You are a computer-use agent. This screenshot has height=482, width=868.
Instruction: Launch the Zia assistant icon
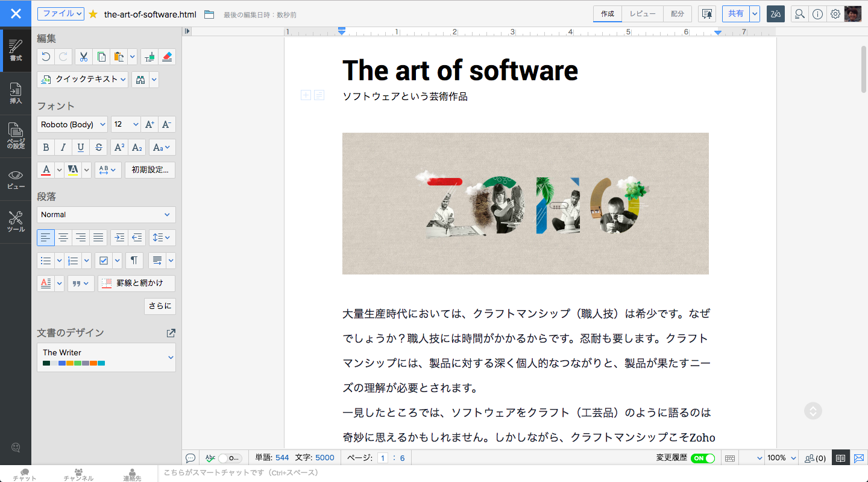(776, 14)
